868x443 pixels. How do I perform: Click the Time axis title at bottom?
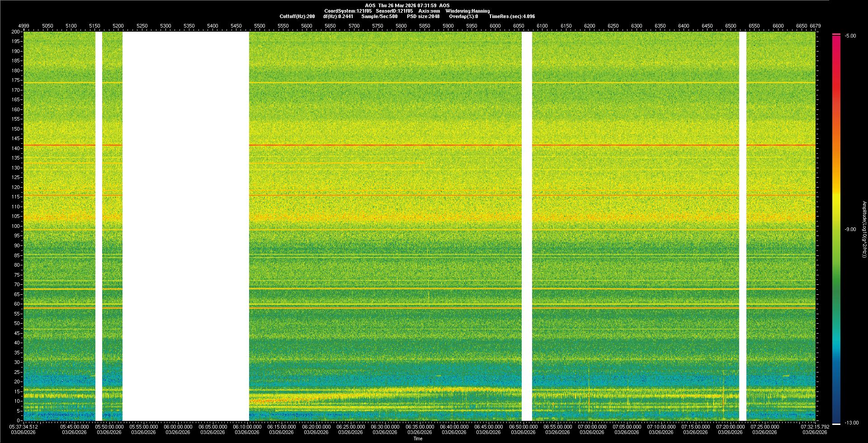[x=418, y=438]
